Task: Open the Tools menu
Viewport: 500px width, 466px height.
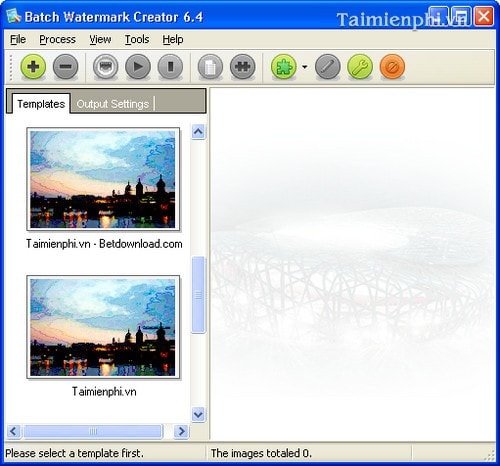Action: (x=137, y=39)
